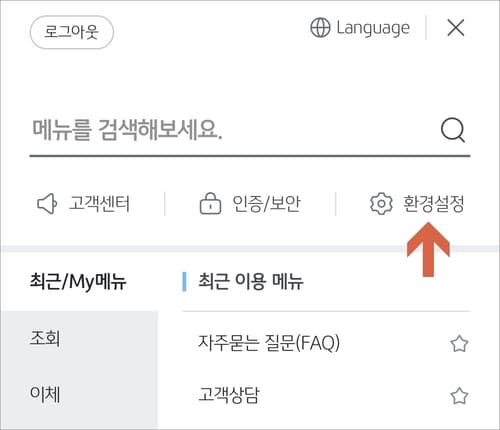Select the 이체 category in sidebar
The height and width of the screenshot is (430, 500).
(45, 394)
